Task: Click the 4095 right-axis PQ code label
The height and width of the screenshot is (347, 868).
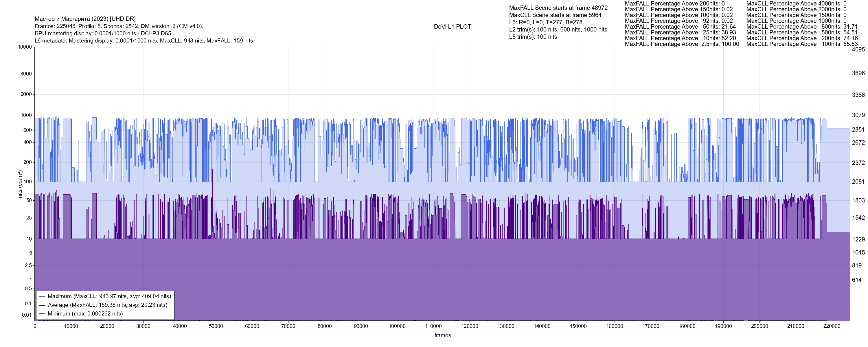Action: (858, 49)
